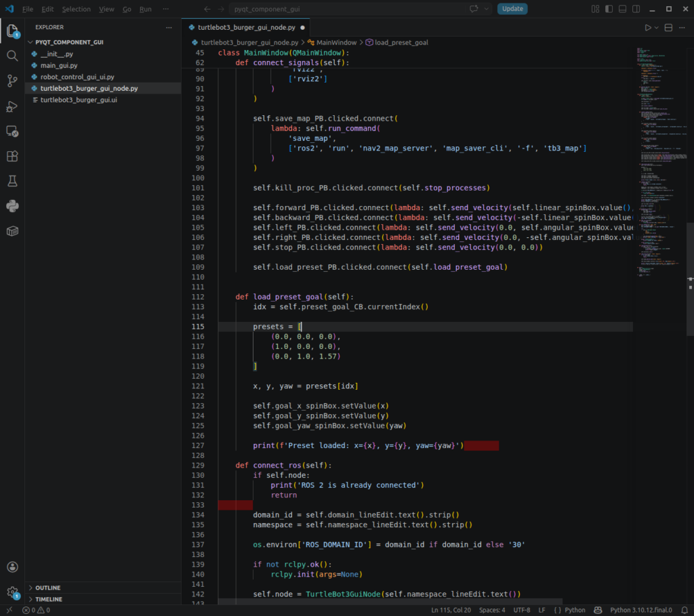Screen dimensions: 694x616
Task: Open turtlebot3_burger_gui.ui file
Action: pyautogui.click(x=103, y=100)
